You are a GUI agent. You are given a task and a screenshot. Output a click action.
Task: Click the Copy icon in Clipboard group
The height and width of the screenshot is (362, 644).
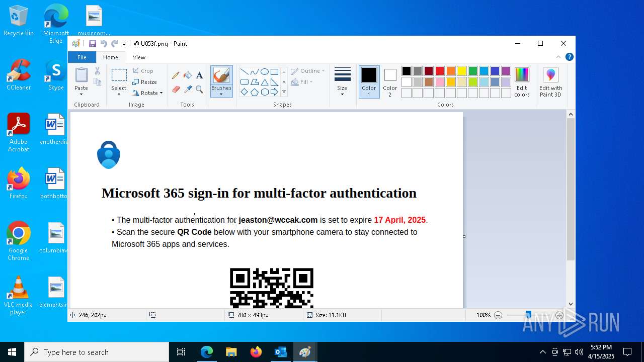tap(98, 82)
